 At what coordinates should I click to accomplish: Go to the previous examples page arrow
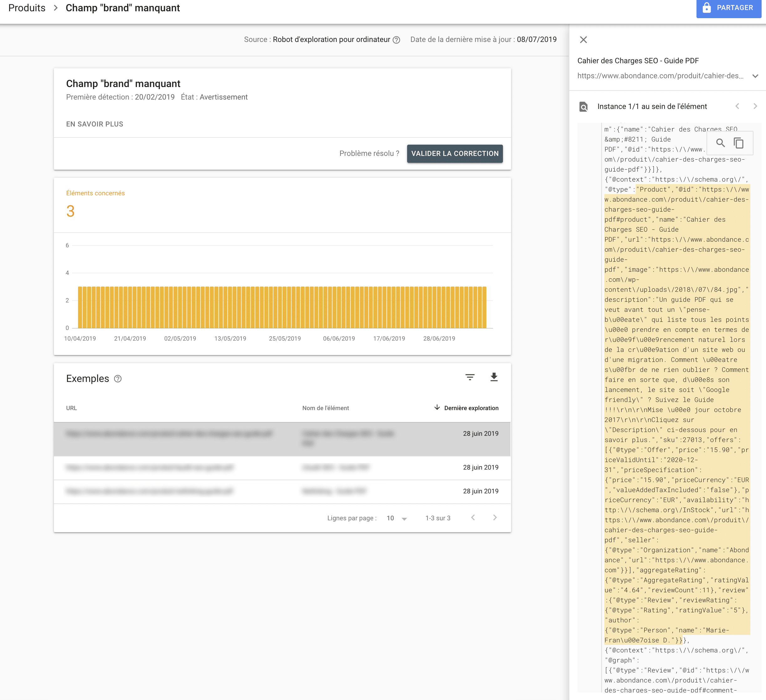click(x=473, y=518)
